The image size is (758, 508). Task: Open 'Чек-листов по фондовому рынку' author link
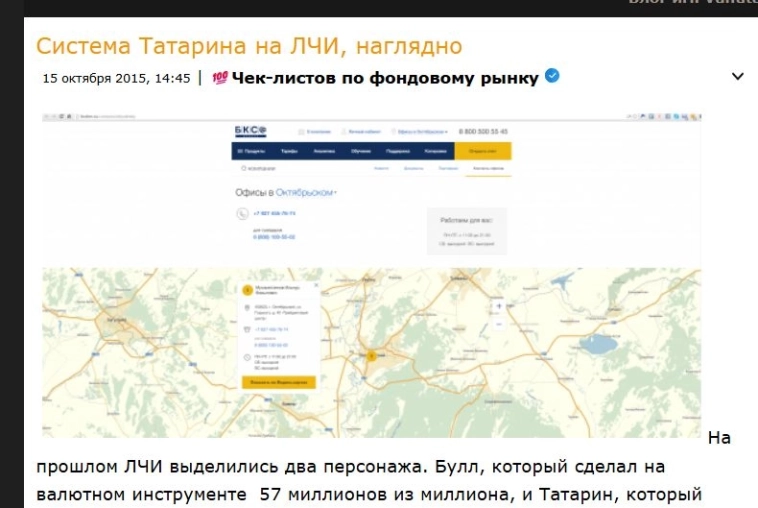tap(384, 78)
